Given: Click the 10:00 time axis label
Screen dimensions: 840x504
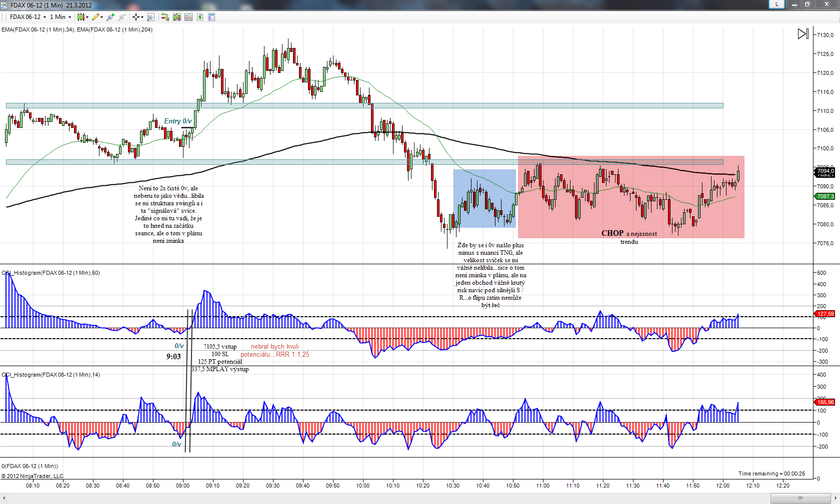Looking at the screenshot, I should click(x=363, y=486).
